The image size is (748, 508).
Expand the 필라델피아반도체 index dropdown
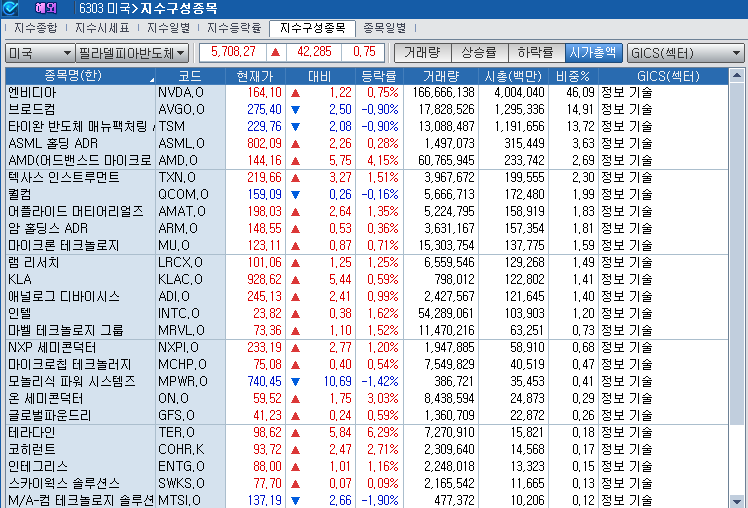[x=132, y=53]
